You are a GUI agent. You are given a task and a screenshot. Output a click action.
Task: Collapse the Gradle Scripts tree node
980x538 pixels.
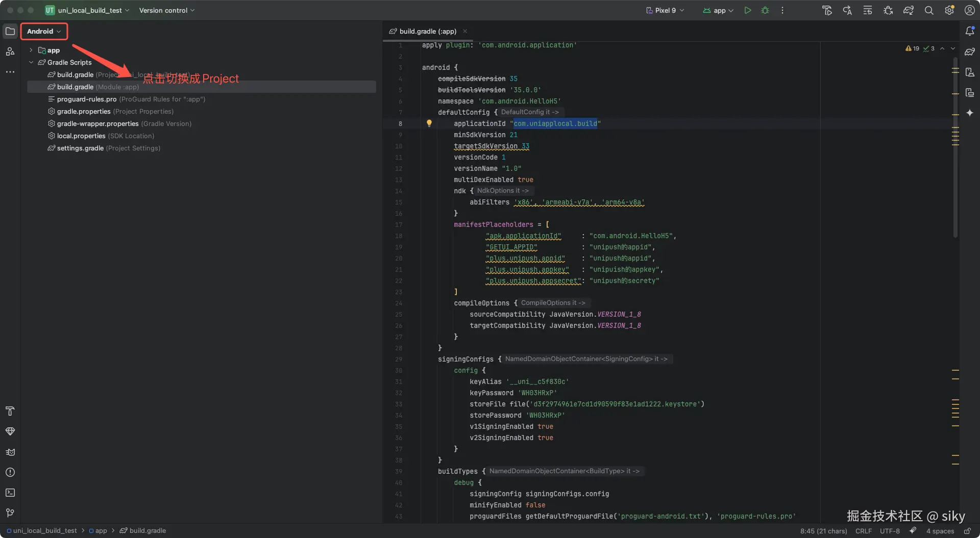point(31,62)
